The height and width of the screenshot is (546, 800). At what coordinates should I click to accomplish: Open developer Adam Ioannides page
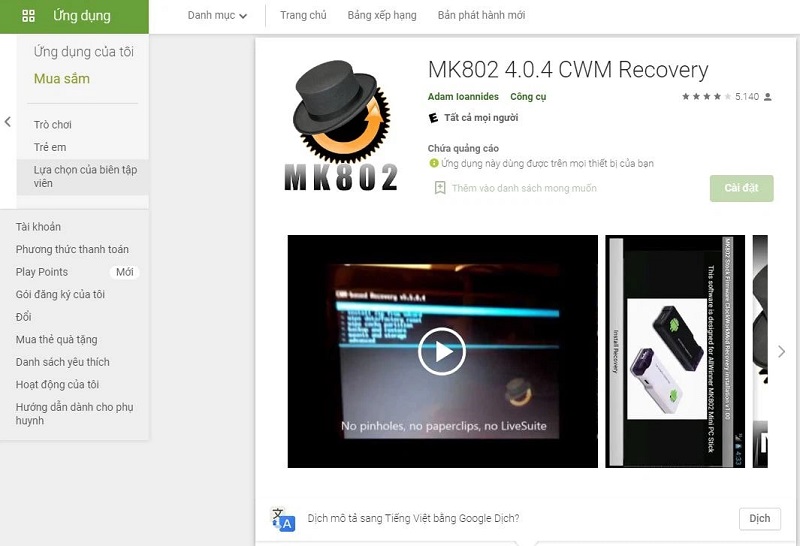point(463,96)
